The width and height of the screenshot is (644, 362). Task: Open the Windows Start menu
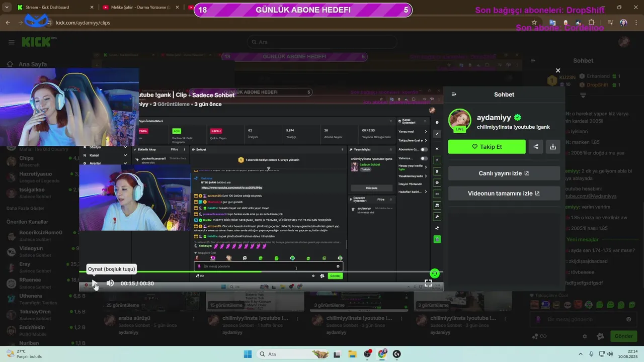248,354
